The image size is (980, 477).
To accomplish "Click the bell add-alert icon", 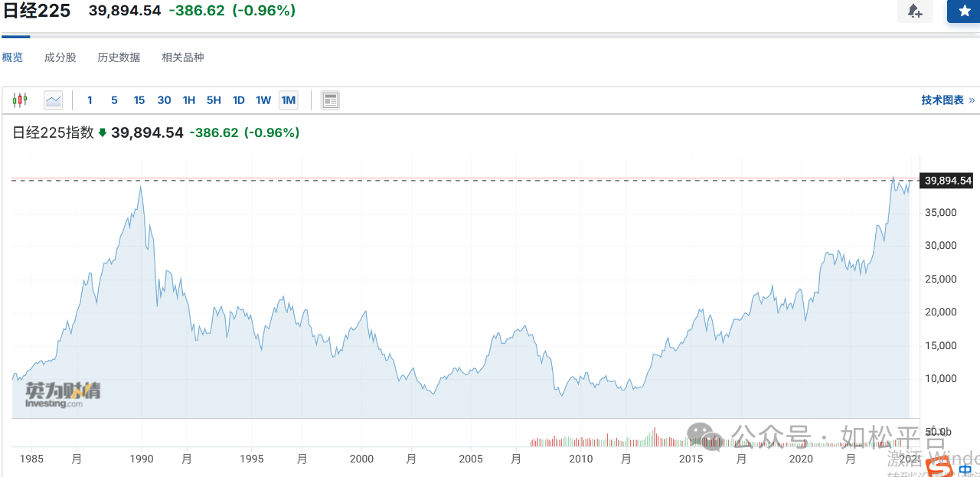I will pyautogui.click(x=915, y=11).
